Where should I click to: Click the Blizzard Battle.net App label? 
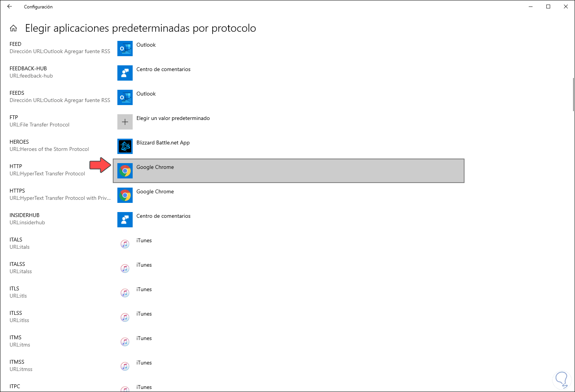pos(163,143)
